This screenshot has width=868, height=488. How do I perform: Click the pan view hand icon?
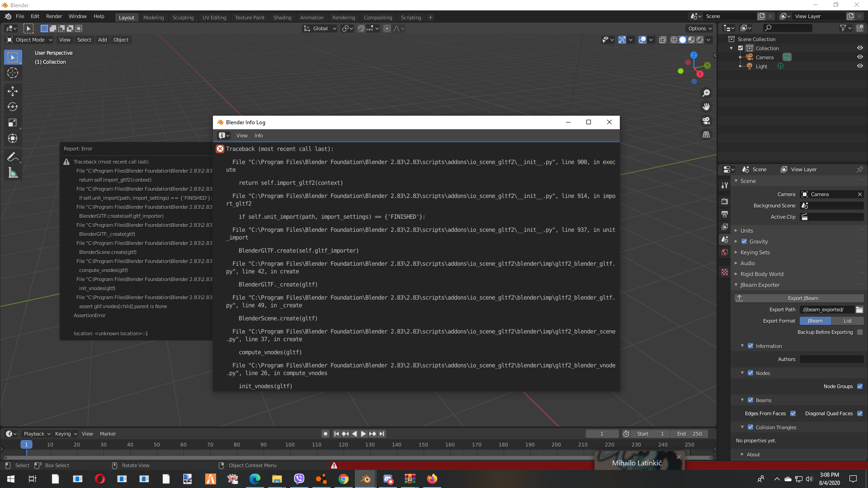[706, 107]
